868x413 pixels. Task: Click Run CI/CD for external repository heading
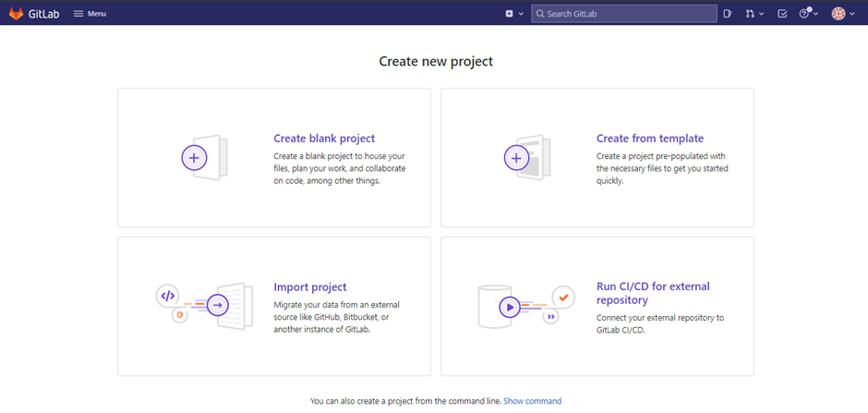[653, 294]
